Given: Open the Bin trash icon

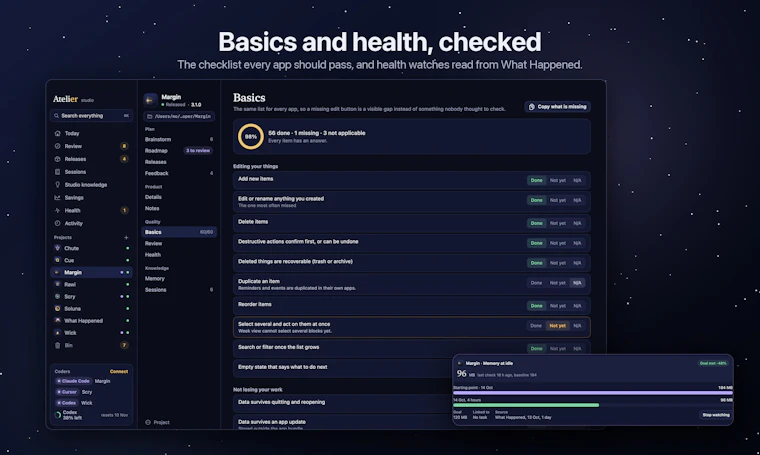Looking at the screenshot, I should (58, 345).
